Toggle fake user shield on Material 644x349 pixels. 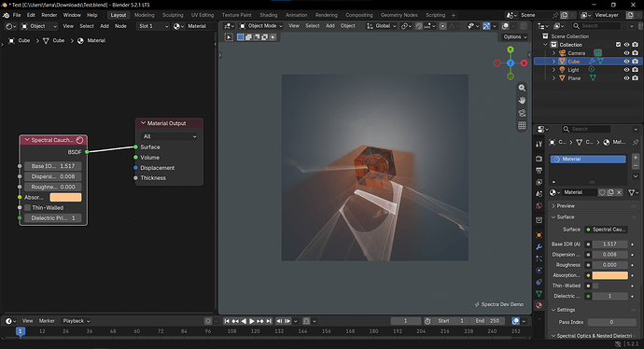pos(602,192)
